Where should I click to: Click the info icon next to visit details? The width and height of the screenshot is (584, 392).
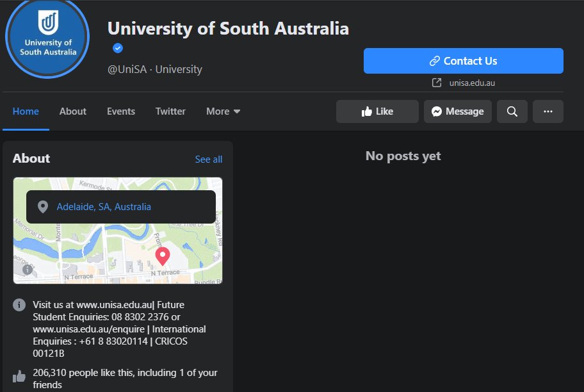19,305
